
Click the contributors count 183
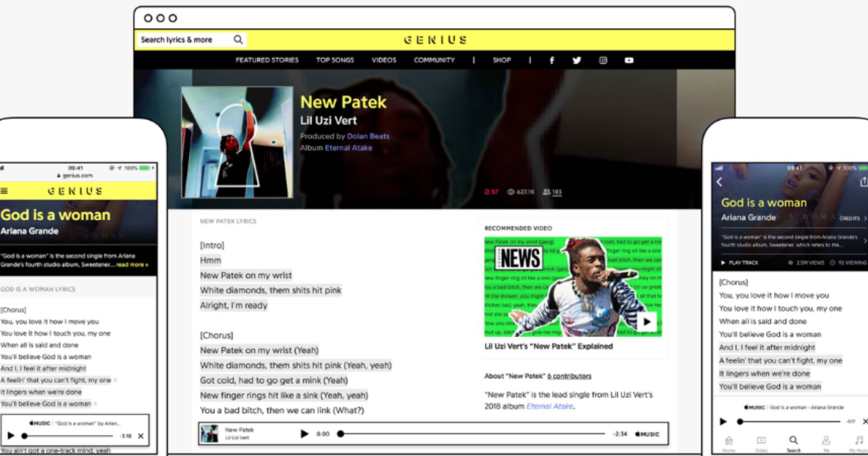click(x=552, y=192)
